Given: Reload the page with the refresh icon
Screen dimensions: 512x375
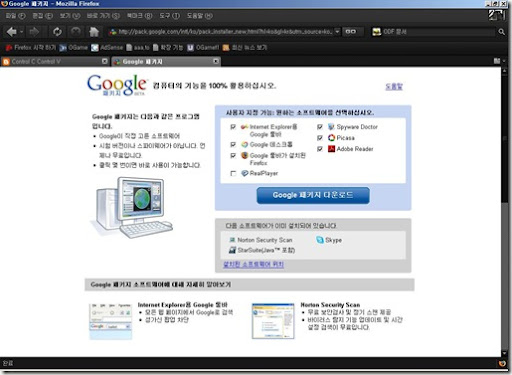Looking at the screenshot, I should 57,32.
